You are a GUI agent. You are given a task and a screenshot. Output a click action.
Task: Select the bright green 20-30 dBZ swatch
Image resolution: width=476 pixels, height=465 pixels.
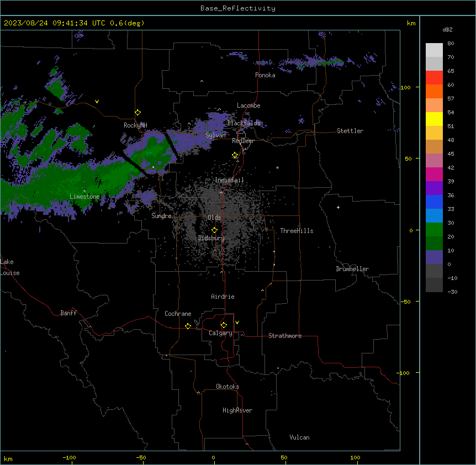coord(434,230)
